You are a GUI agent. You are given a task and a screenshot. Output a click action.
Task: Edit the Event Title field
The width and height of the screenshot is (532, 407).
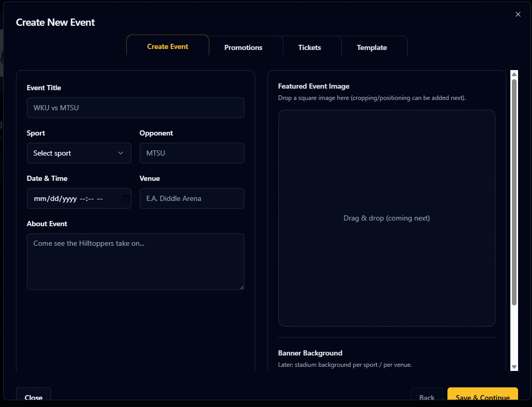135,108
